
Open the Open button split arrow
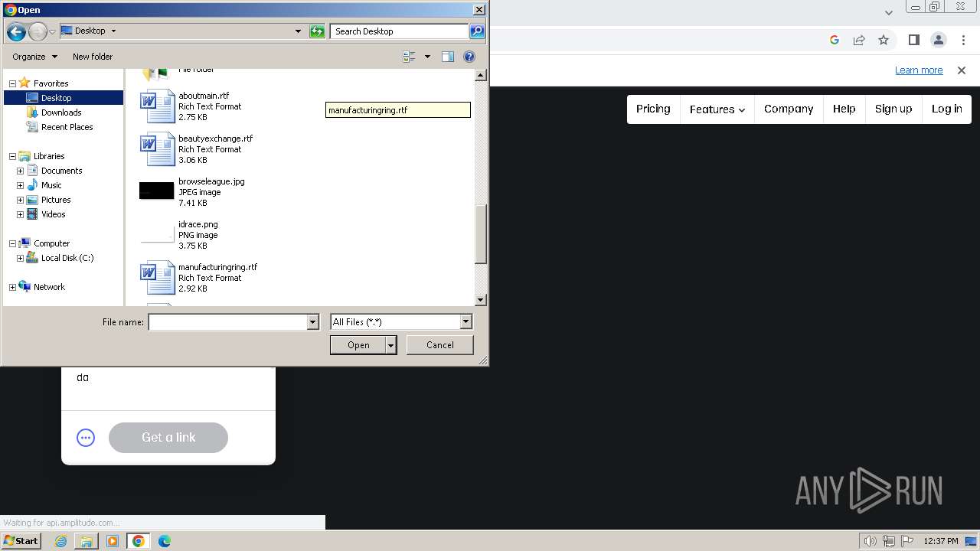[x=390, y=345]
